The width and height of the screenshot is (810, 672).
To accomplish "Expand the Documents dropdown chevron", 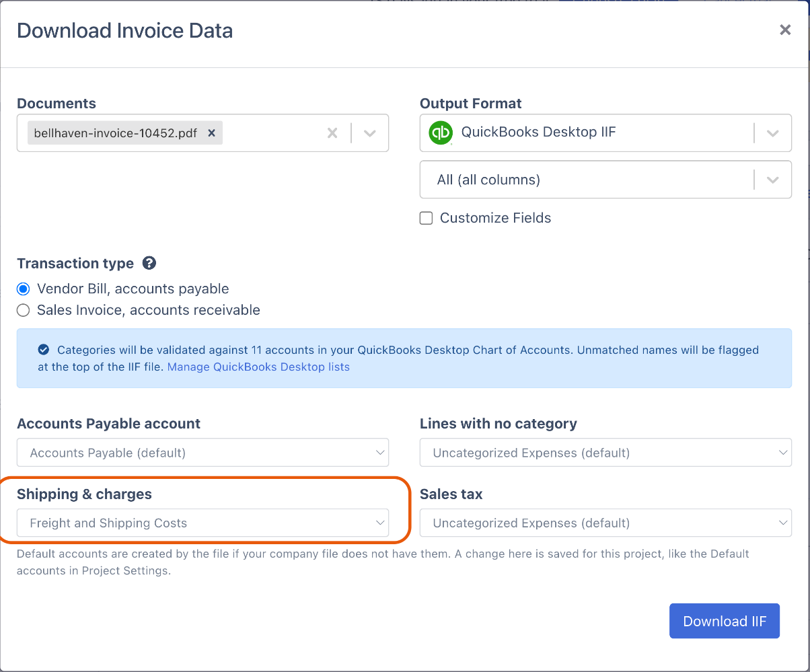I will [x=369, y=133].
